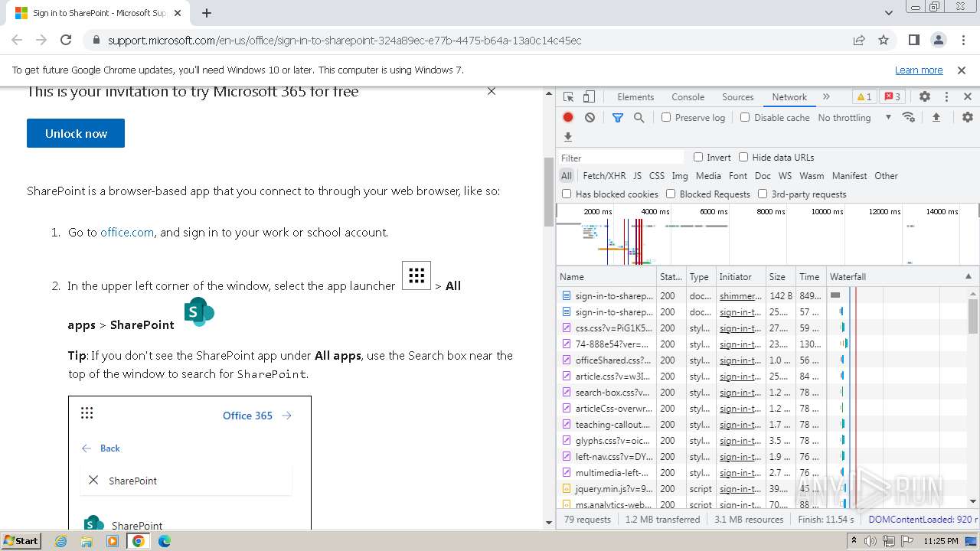Viewport: 980px width, 551px height.
Task: Open network panel settings gear
Action: coord(968,117)
